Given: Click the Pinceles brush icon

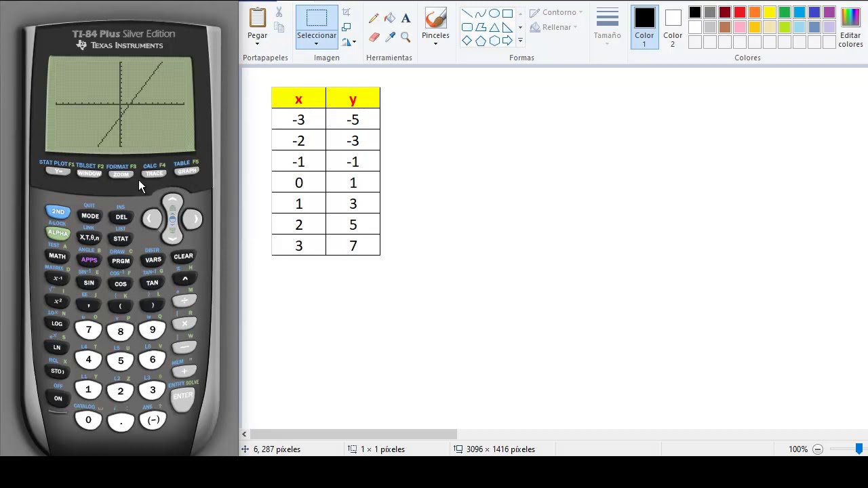Looking at the screenshot, I should point(435,18).
